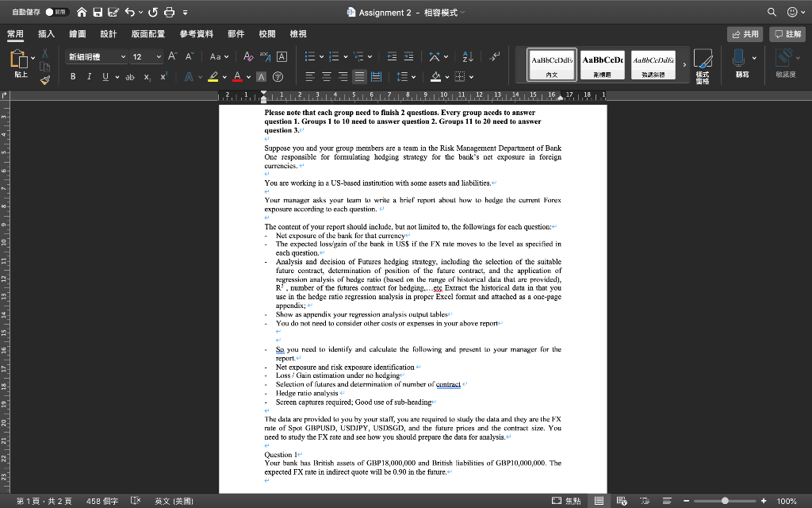Click the Format Painter brush icon
Screen dimensions: 812x508
tap(45, 80)
